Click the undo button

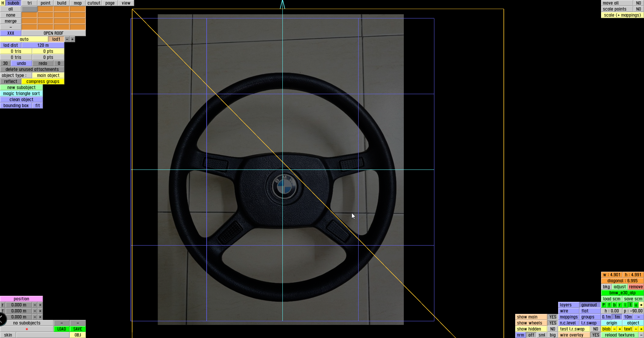[21, 63]
